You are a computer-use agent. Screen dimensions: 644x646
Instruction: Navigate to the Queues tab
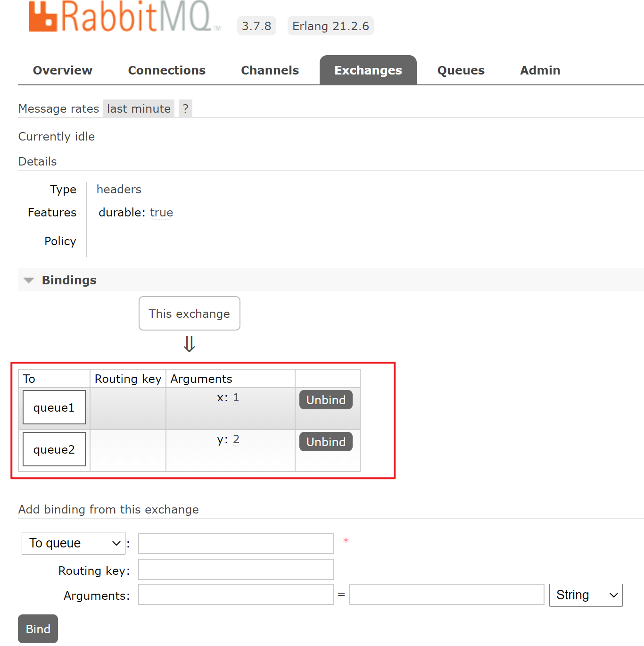(461, 70)
